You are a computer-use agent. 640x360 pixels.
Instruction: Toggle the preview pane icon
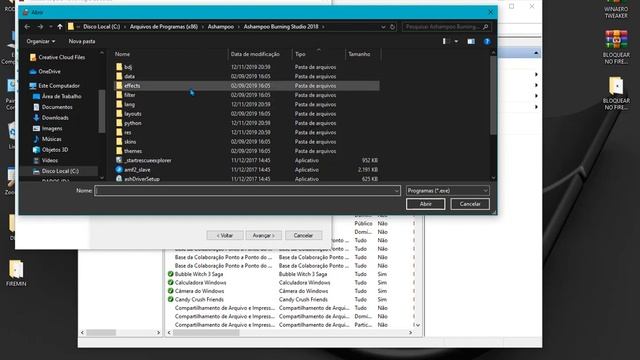[x=471, y=41]
